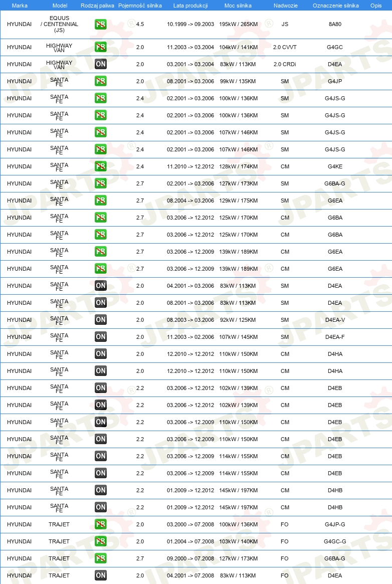Select the 104kW / 141KM power cell
This screenshot has width=392, height=584.
click(x=238, y=47)
